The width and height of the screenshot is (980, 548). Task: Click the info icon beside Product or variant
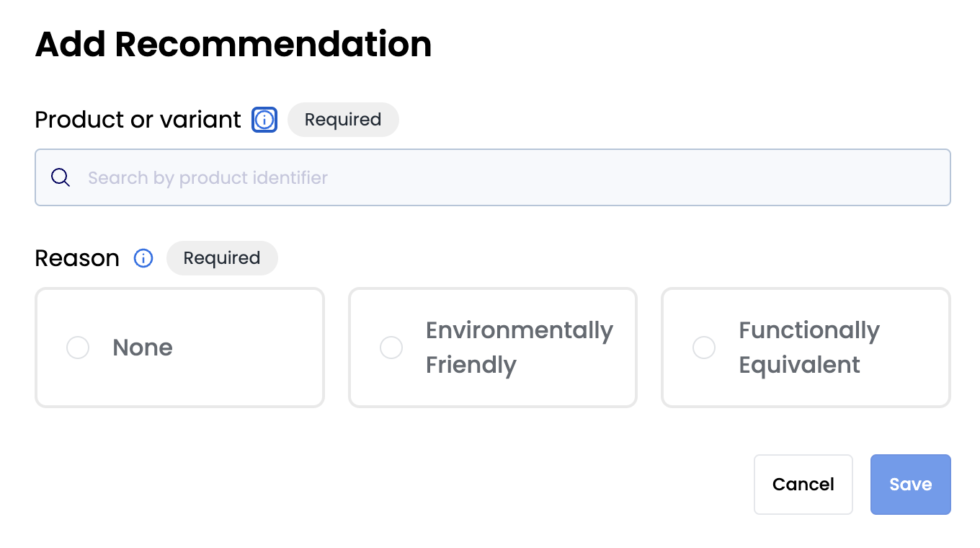coord(264,120)
